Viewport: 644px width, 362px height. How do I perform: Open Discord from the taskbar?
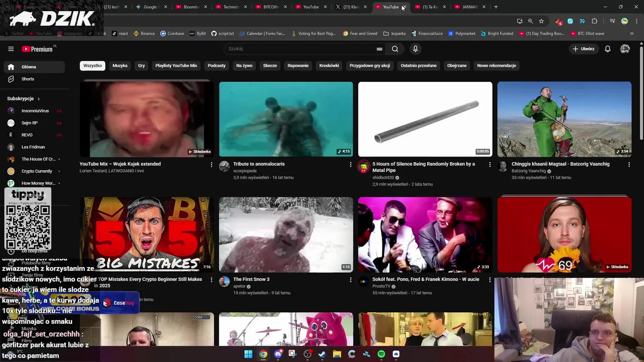[278, 354]
